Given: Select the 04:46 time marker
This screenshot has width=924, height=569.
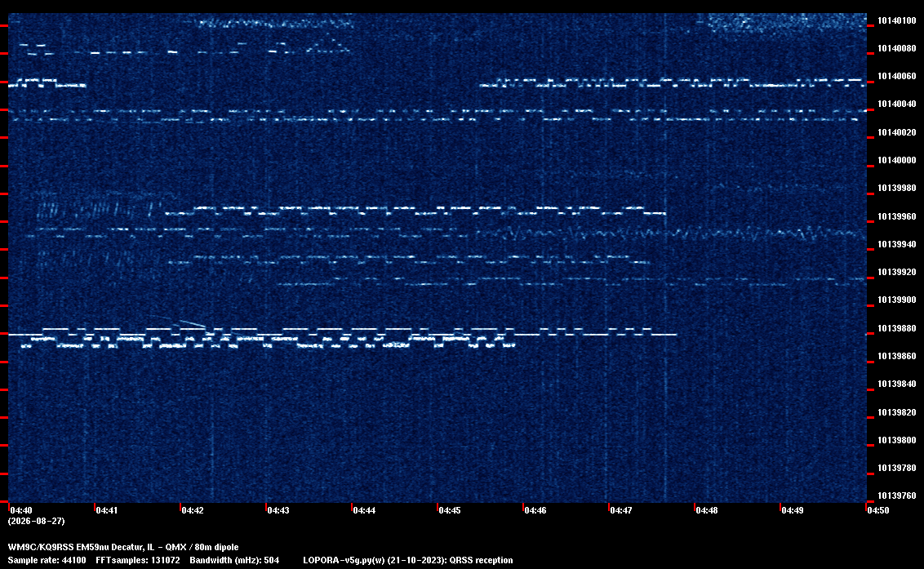Looking at the screenshot, I should 535,510.
